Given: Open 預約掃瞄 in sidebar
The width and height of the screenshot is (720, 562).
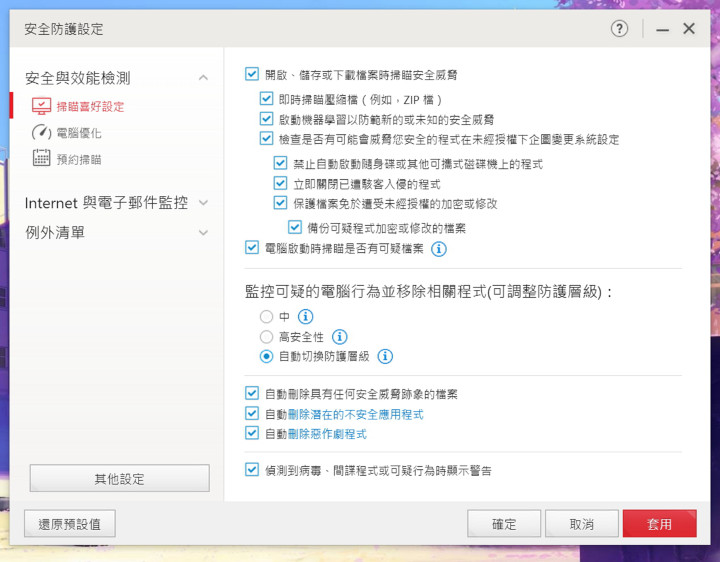Looking at the screenshot, I should coord(79,159).
